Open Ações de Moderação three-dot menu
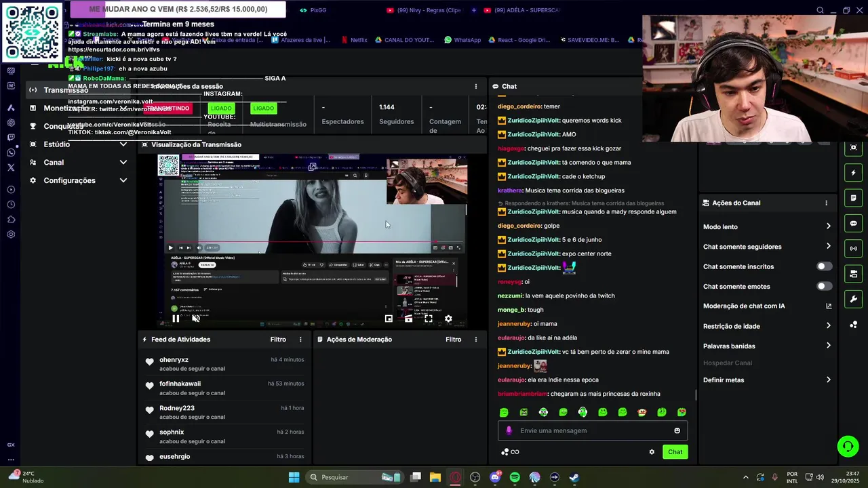Viewport: 868px width, 488px height. coord(475,340)
